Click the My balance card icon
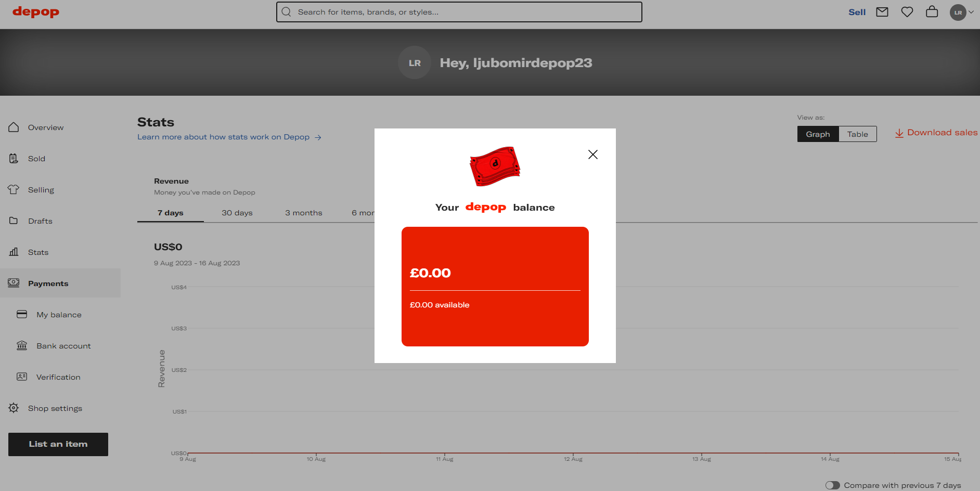Viewport: 980px width, 491px height. tap(22, 314)
